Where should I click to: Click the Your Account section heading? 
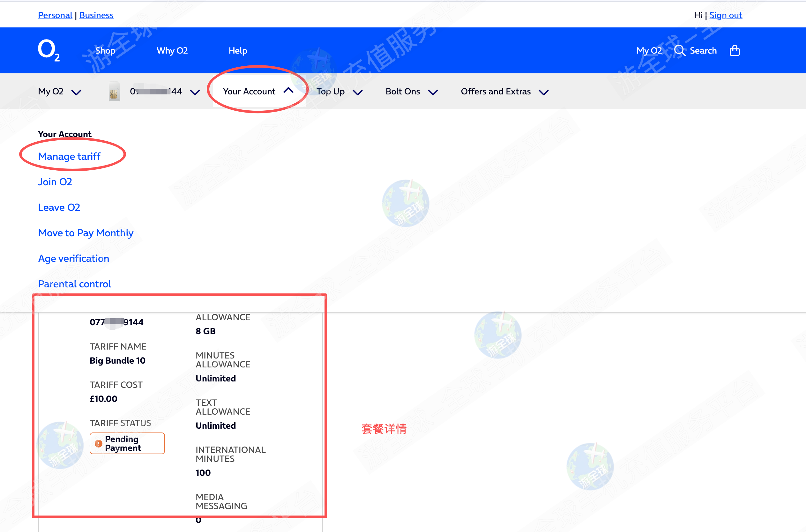pos(65,134)
